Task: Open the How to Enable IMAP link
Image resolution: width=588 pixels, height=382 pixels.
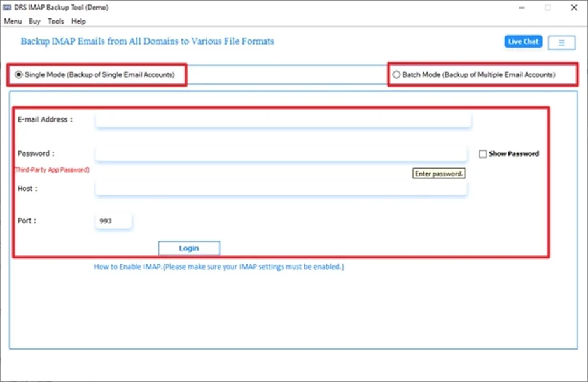Action: click(219, 267)
